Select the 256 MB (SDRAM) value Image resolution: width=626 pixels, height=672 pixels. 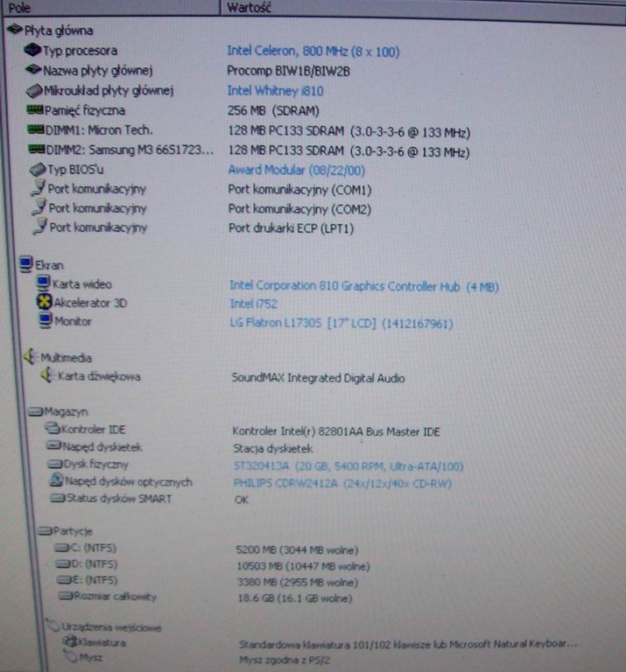pyautogui.click(x=273, y=110)
